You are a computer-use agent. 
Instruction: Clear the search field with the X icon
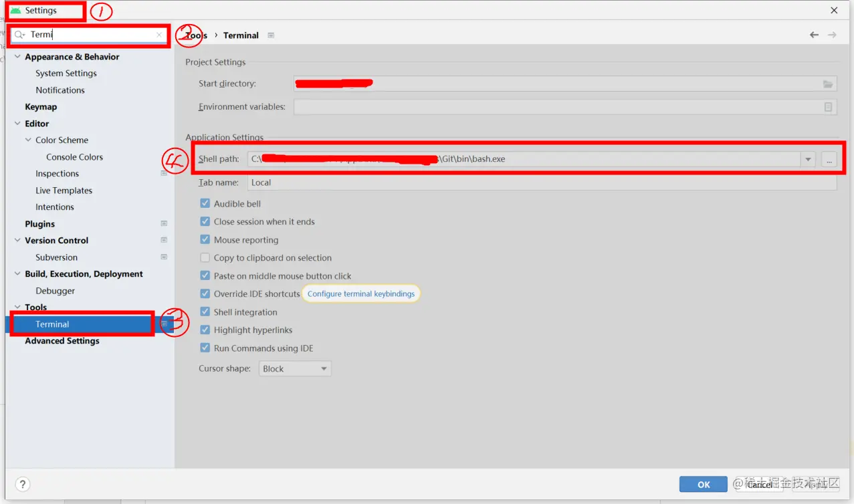pyautogui.click(x=159, y=35)
